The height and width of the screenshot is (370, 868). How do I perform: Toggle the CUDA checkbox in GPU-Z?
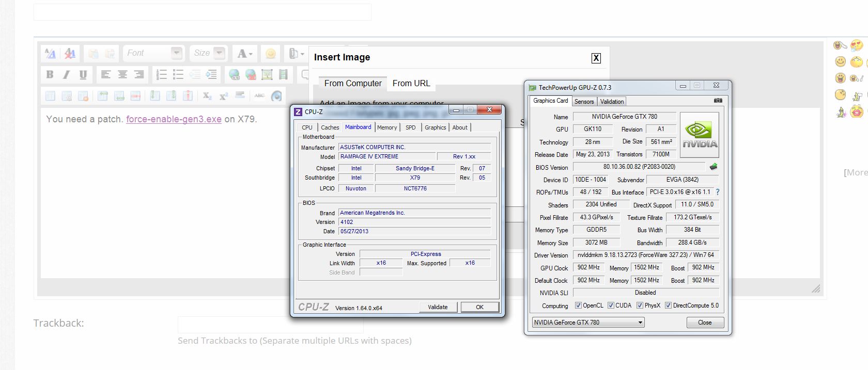pos(611,305)
